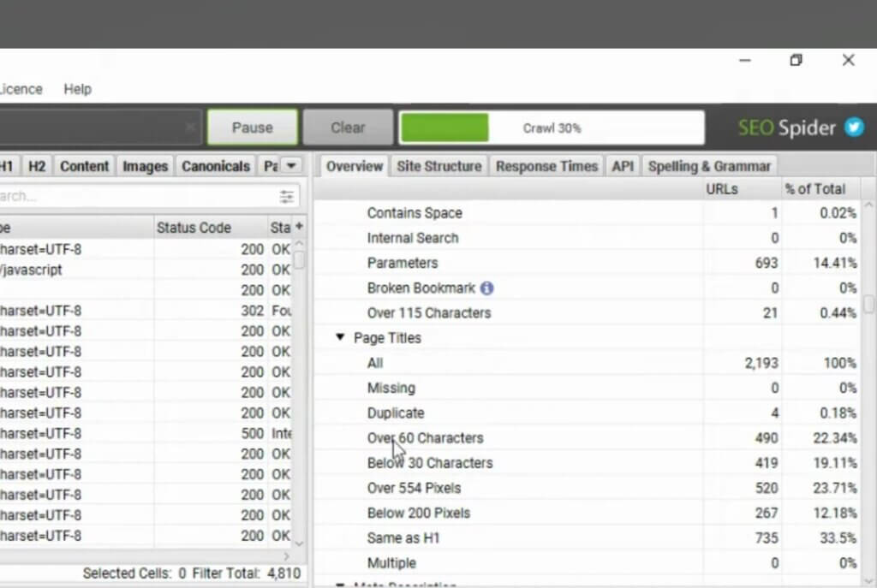This screenshot has height=588, width=877.
Task: Open search filter options icon
Action: coord(286,196)
